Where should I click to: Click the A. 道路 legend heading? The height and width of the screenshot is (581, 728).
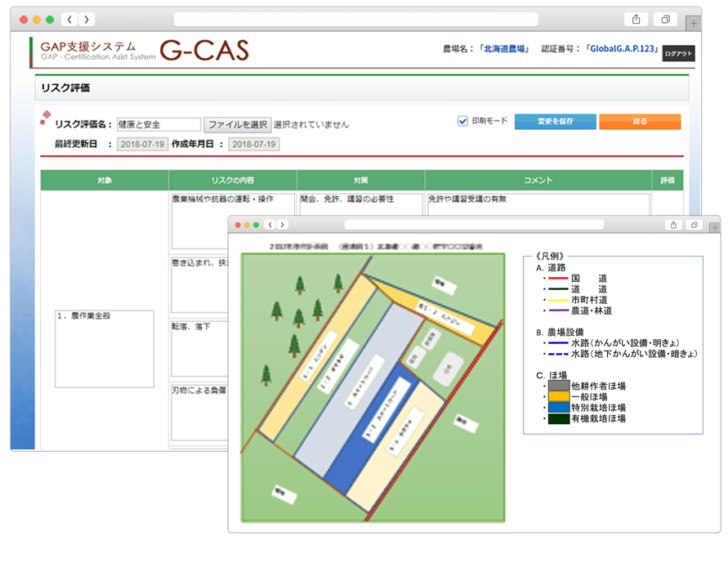pyautogui.click(x=552, y=267)
